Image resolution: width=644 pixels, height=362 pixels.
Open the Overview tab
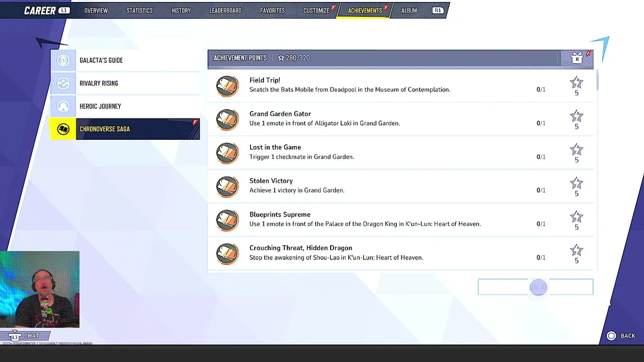click(x=96, y=11)
